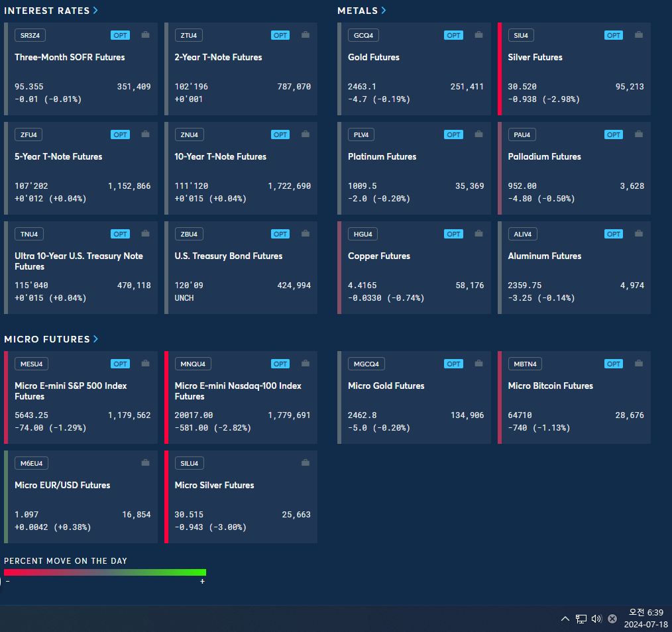Open the Gold Futures product title
This screenshot has height=632, width=672.
coord(374,57)
